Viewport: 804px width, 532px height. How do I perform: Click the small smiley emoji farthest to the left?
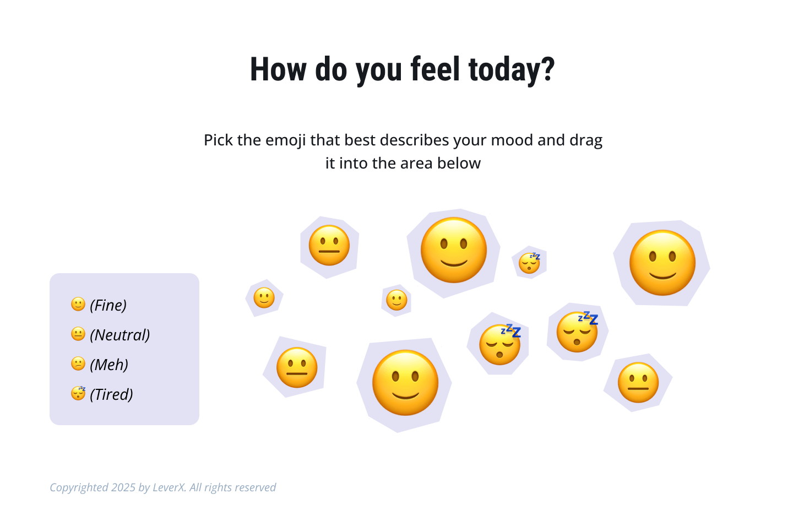coord(264,298)
